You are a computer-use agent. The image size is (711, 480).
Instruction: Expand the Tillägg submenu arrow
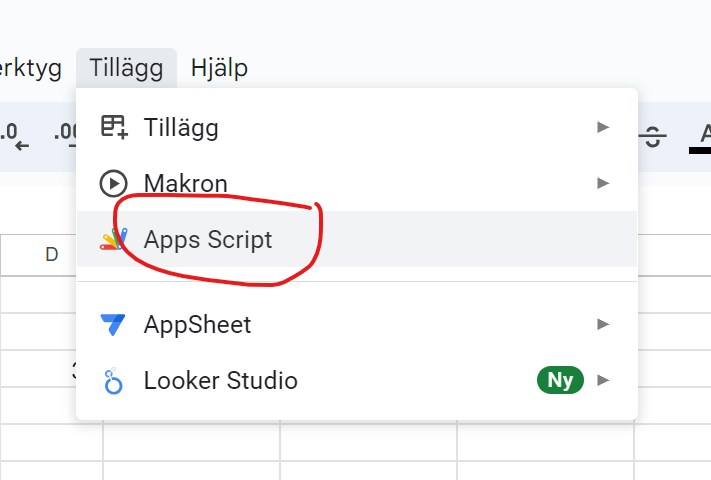602,127
